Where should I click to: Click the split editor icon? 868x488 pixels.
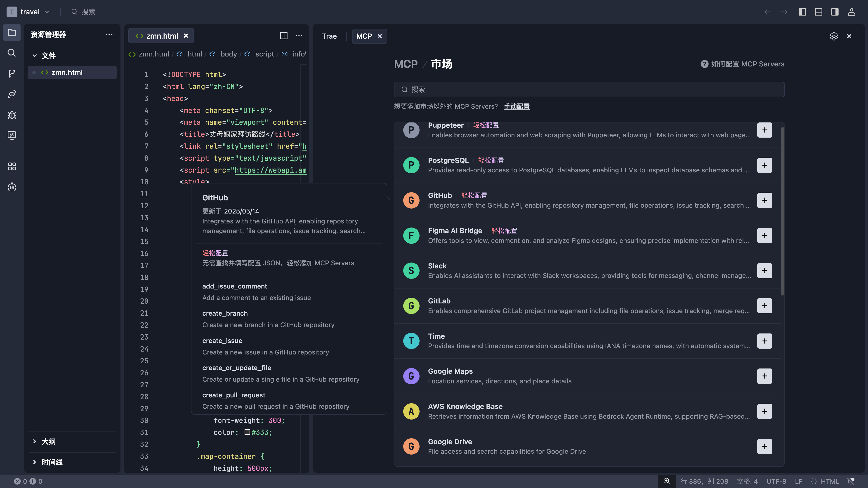tap(284, 36)
